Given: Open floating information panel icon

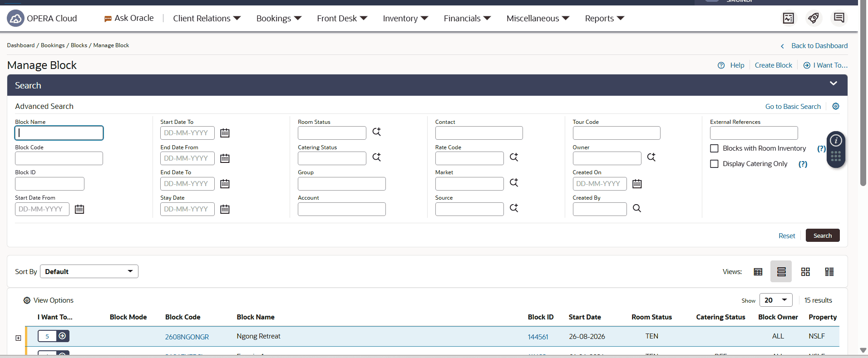Looking at the screenshot, I should (x=836, y=141).
